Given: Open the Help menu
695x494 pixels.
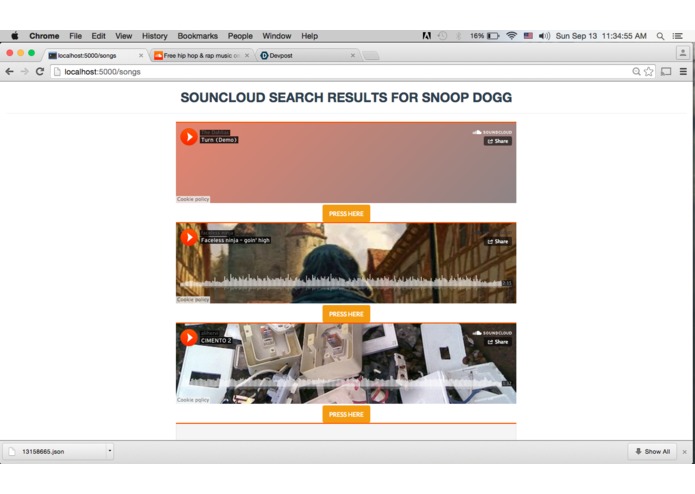Looking at the screenshot, I should click(x=309, y=36).
